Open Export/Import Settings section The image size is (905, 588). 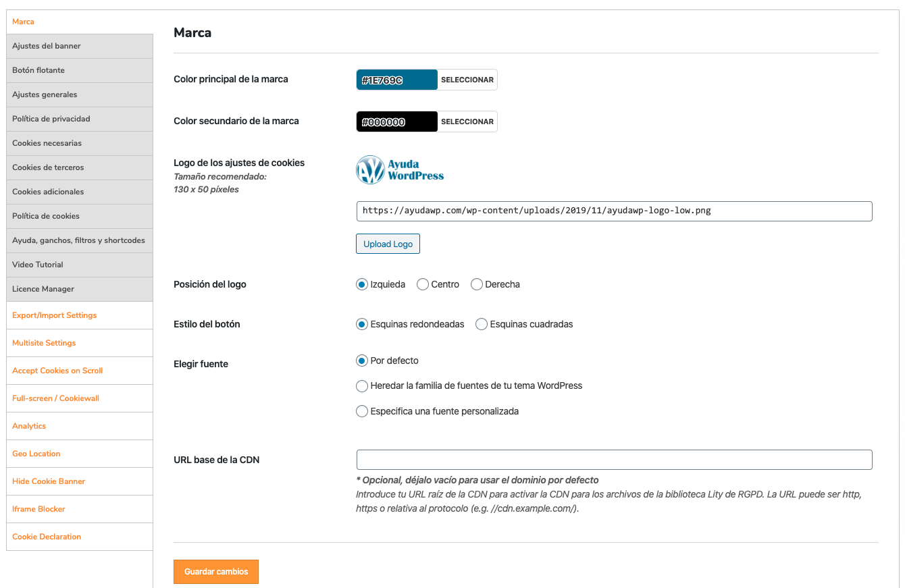[80, 315]
